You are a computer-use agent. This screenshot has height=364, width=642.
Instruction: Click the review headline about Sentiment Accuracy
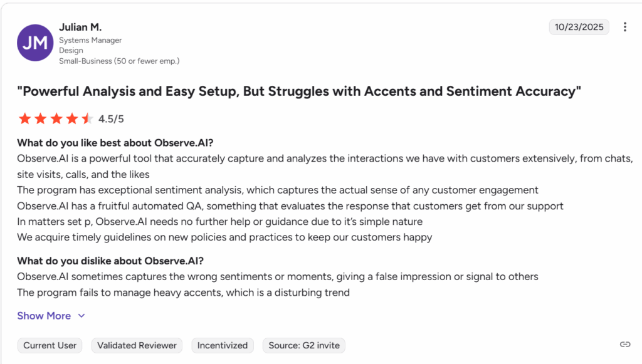point(300,91)
